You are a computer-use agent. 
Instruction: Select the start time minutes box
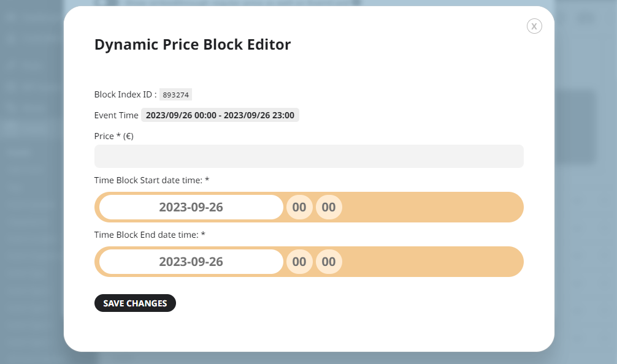point(329,207)
